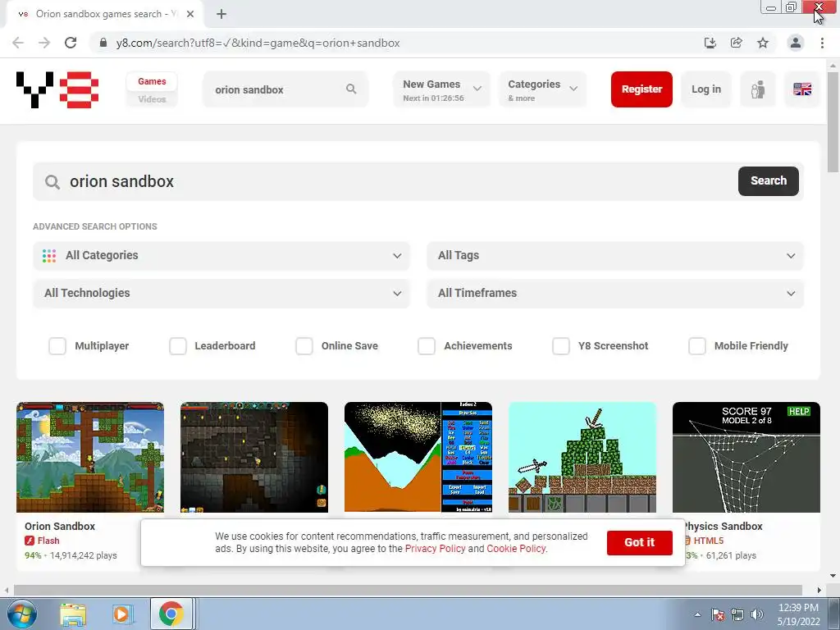Screen dimensions: 840x630
Task: Open the Privacy Policy link
Action: click(x=435, y=549)
